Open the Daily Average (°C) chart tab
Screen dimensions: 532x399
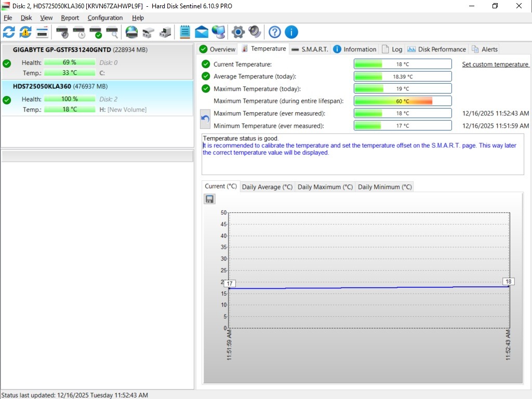267,187
